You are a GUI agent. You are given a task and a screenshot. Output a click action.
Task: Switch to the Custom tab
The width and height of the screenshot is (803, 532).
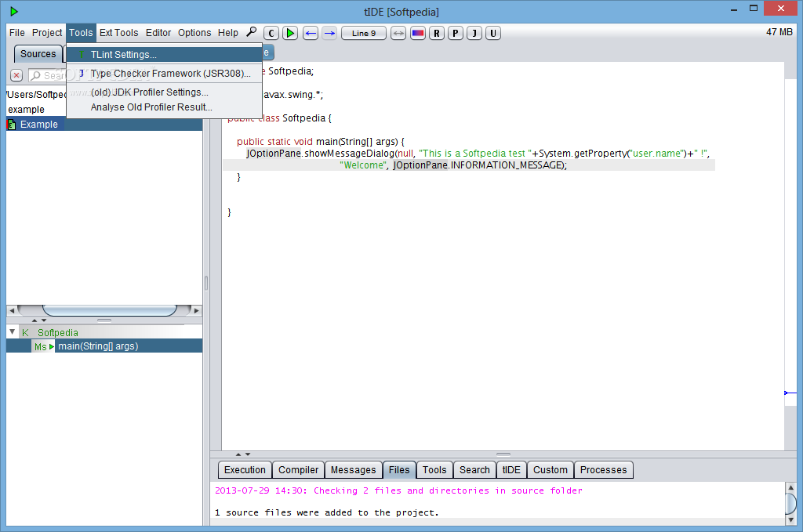550,469
